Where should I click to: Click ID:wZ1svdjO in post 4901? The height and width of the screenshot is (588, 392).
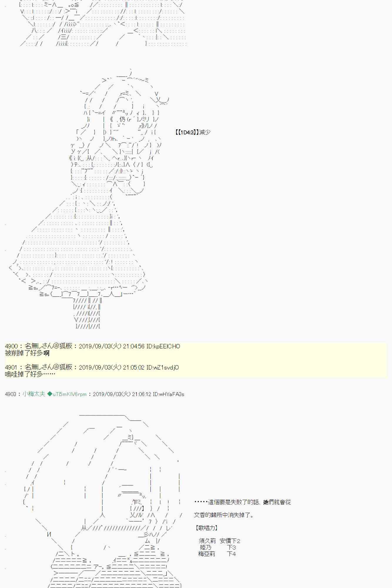click(x=162, y=367)
